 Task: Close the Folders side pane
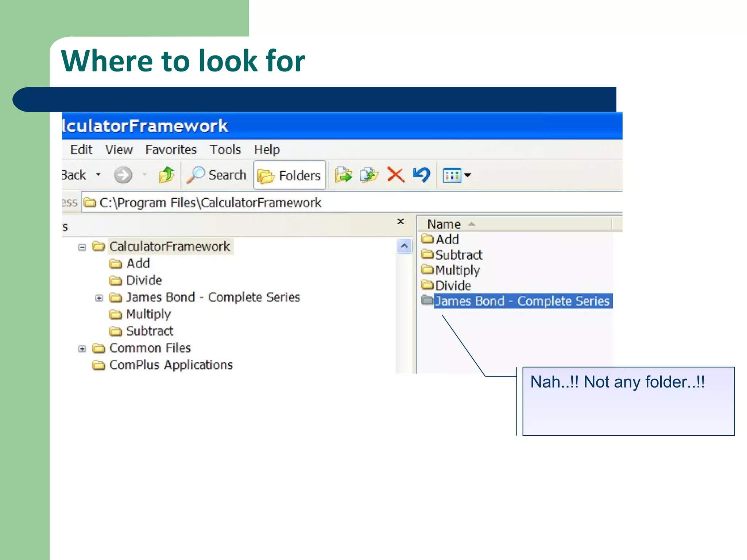tap(400, 222)
